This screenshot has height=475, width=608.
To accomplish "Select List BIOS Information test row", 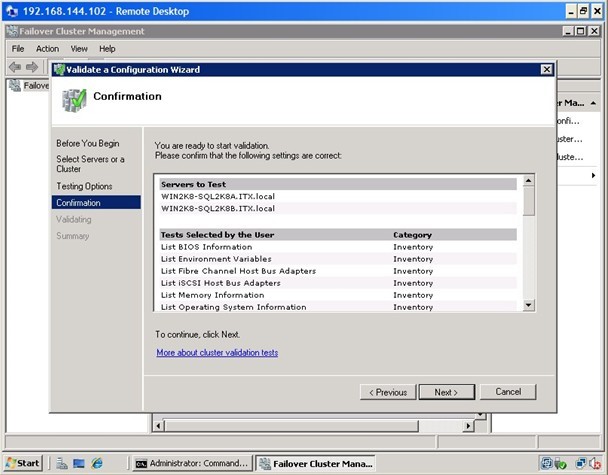I will pyautogui.click(x=338, y=247).
